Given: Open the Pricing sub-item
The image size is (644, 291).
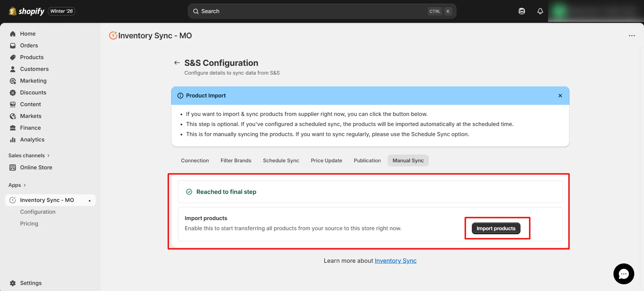Looking at the screenshot, I should click(x=29, y=223).
